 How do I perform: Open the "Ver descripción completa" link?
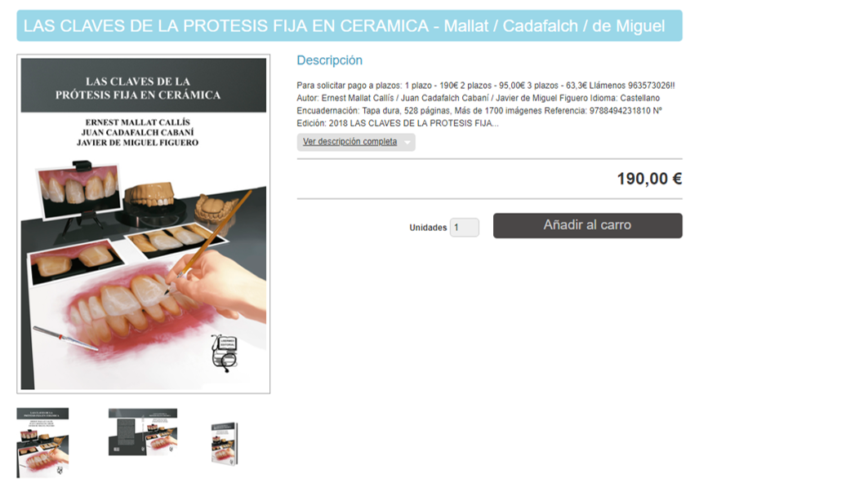coord(349,142)
